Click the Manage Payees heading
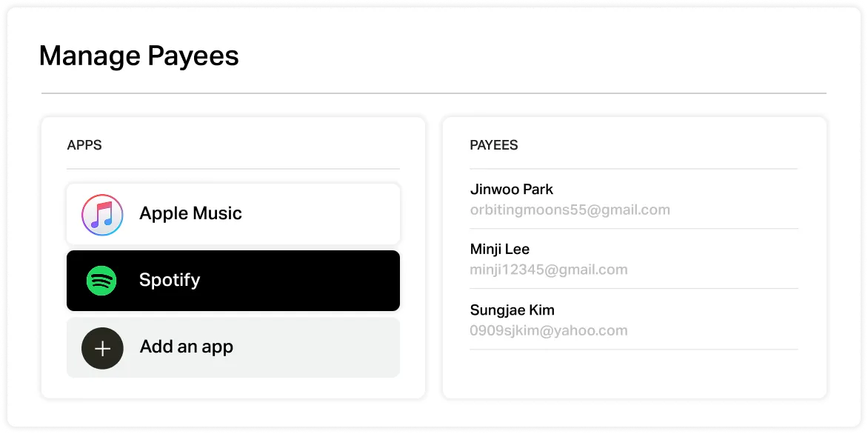The height and width of the screenshot is (434, 868). 138,56
